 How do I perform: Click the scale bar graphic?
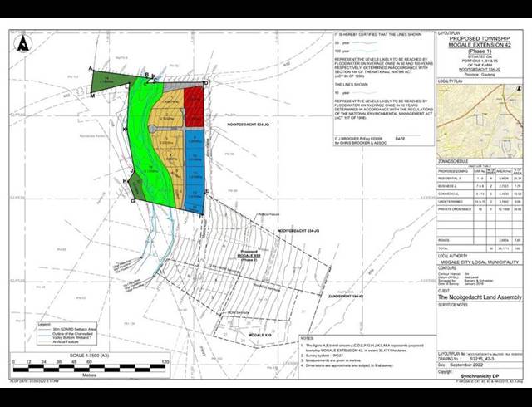tap(89, 367)
